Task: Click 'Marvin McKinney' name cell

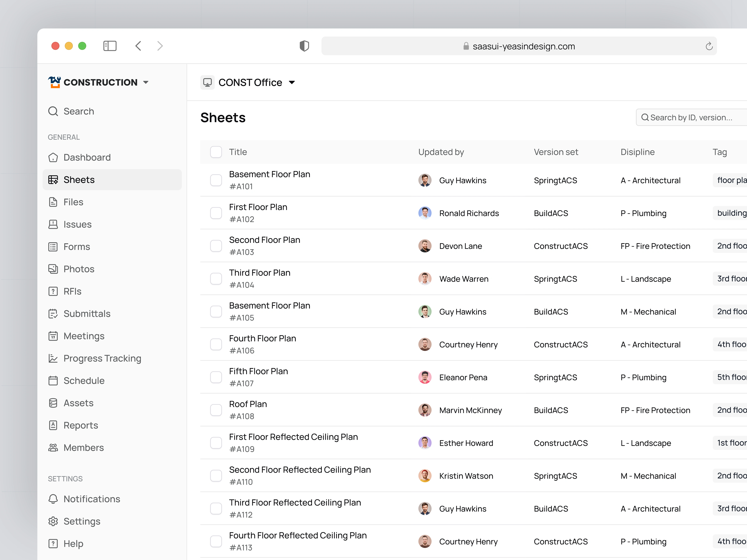Action: tap(470, 410)
